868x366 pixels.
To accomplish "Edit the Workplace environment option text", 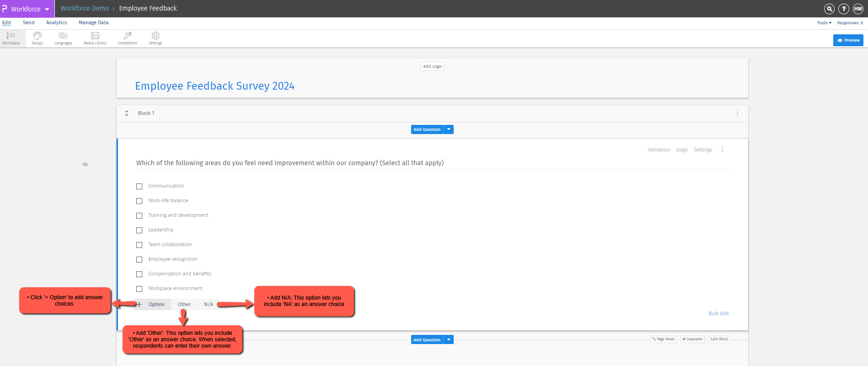I will point(175,289).
